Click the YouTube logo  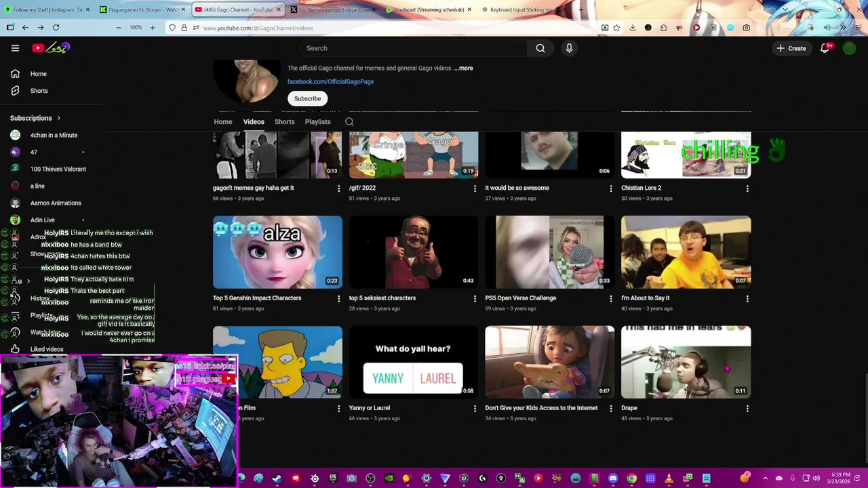point(50,48)
